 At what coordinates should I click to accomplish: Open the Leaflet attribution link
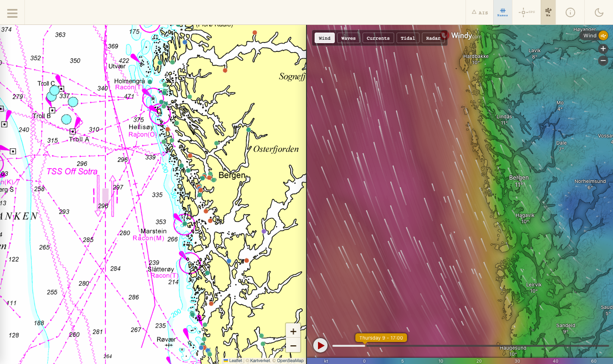click(233, 361)
